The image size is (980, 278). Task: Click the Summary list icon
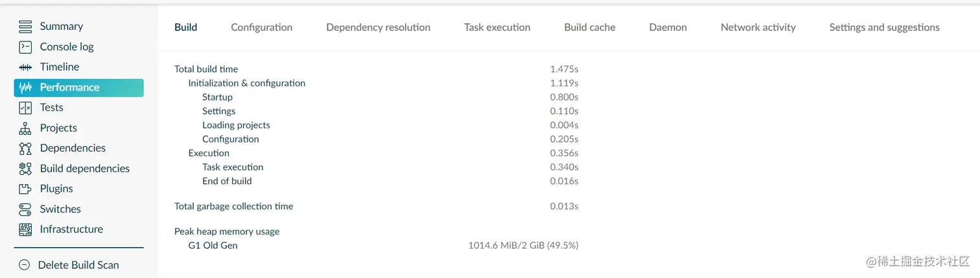point(25,27)
